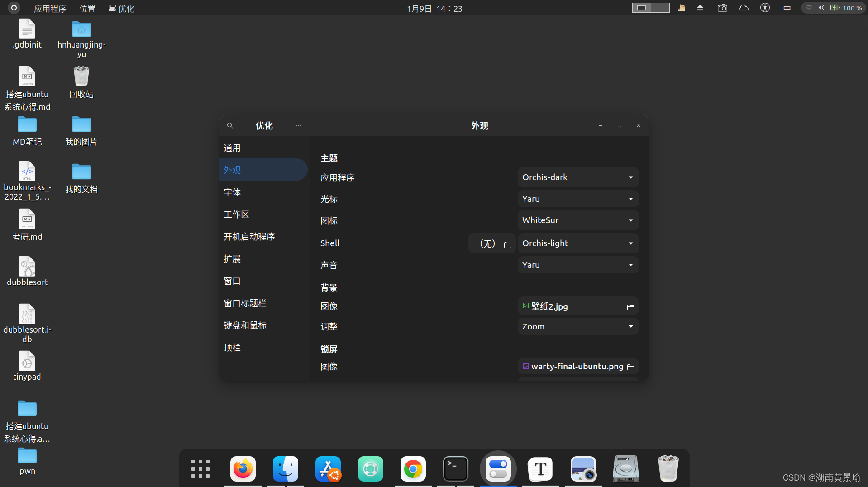Show the applications grid in the dock
The image size is (868, 487).
coord(200,469)
